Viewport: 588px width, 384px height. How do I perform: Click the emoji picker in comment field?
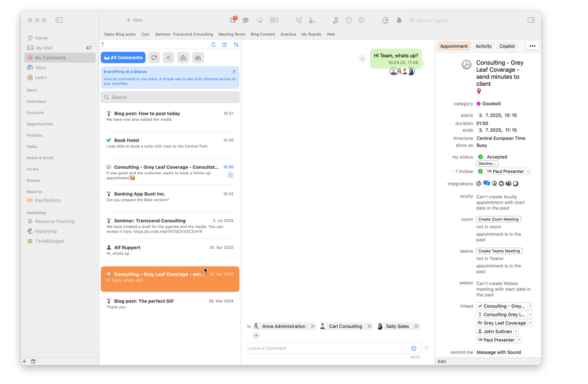coord(414,348)
